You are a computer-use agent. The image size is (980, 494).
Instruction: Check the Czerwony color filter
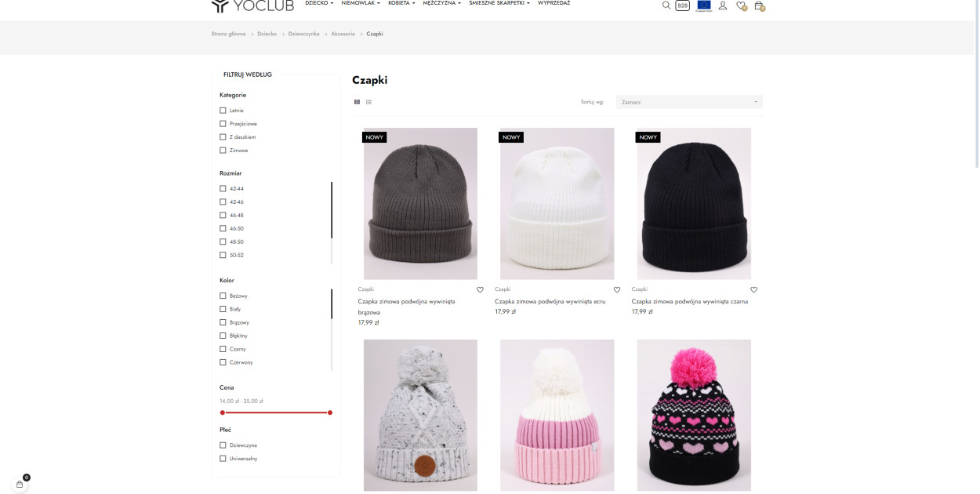223,363
